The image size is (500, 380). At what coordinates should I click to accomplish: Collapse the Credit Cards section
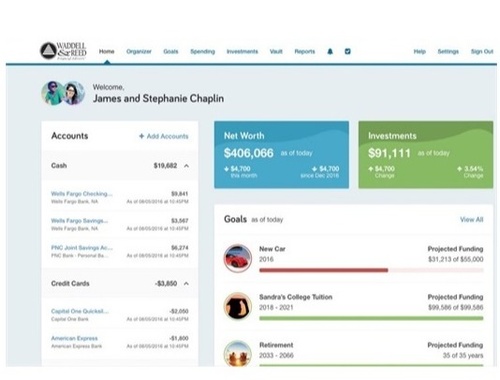pos(186,284)
